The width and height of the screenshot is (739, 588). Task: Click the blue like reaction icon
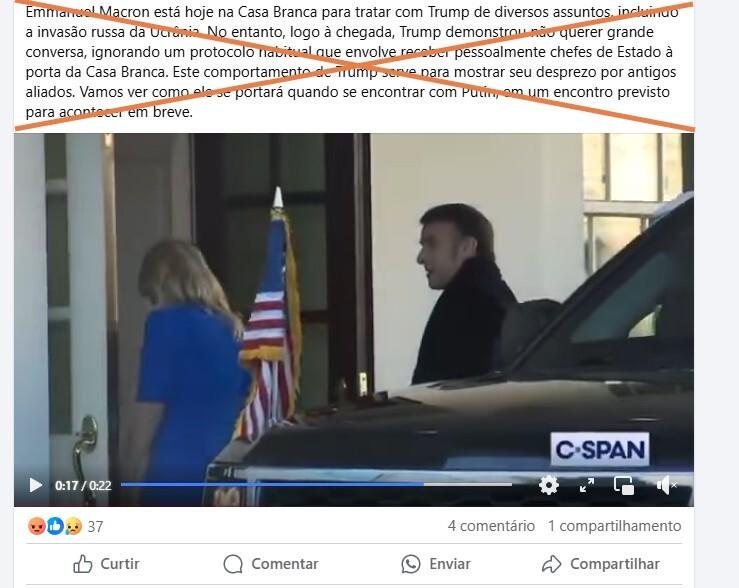coord(55,526)
